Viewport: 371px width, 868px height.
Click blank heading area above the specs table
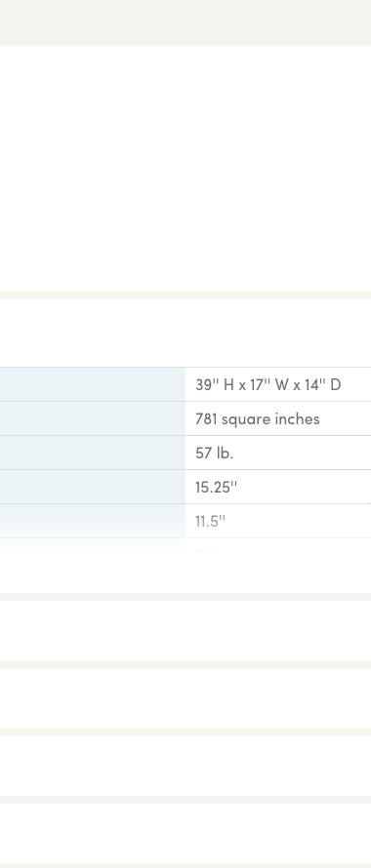[185, 333]
